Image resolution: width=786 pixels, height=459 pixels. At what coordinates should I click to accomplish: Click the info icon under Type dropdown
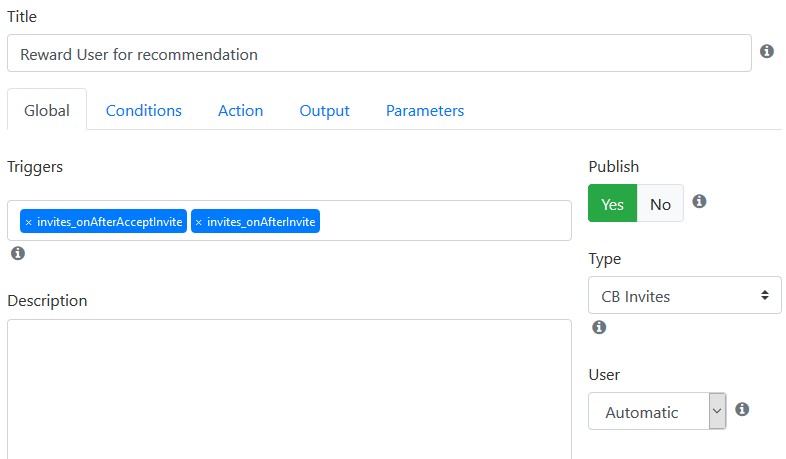[599, 327]
